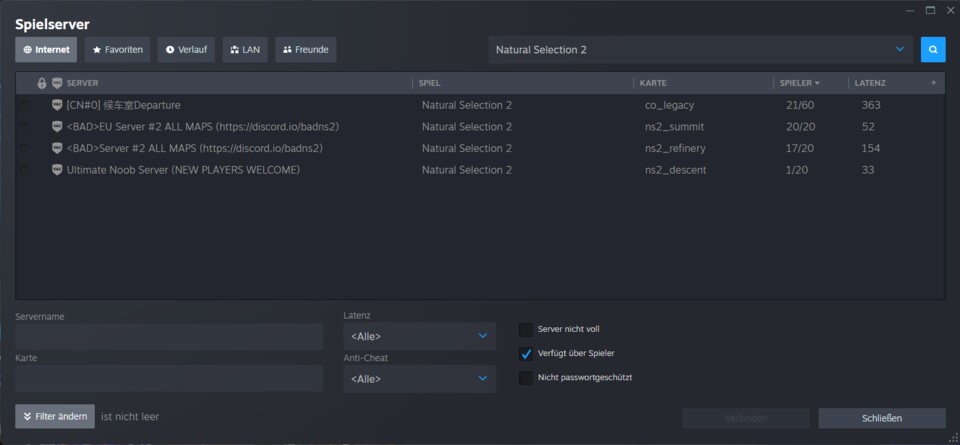Switch to the Favoriten tab
Screen dimensions: 960x445
(x=118, y=49)
